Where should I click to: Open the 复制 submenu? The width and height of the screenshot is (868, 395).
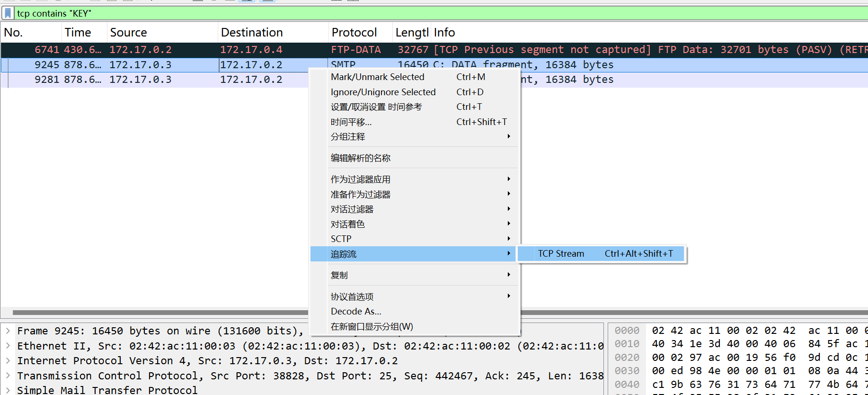pos(339,275)
